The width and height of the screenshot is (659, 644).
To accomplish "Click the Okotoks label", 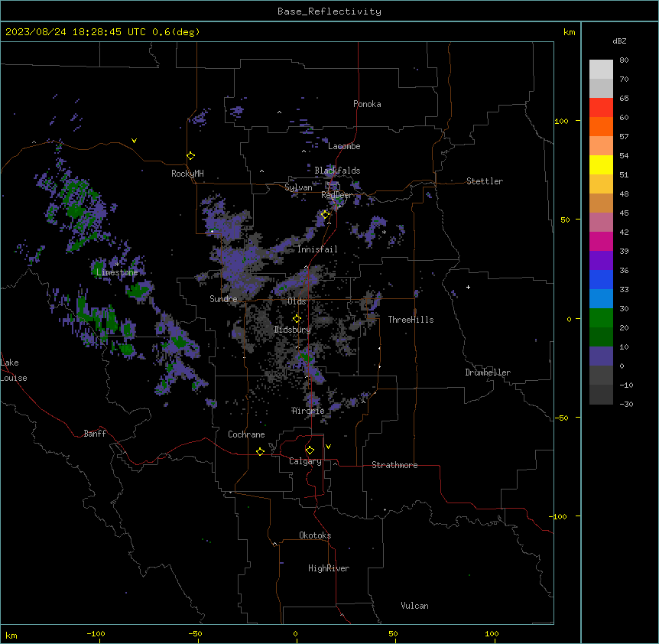I will pos(315,535).
